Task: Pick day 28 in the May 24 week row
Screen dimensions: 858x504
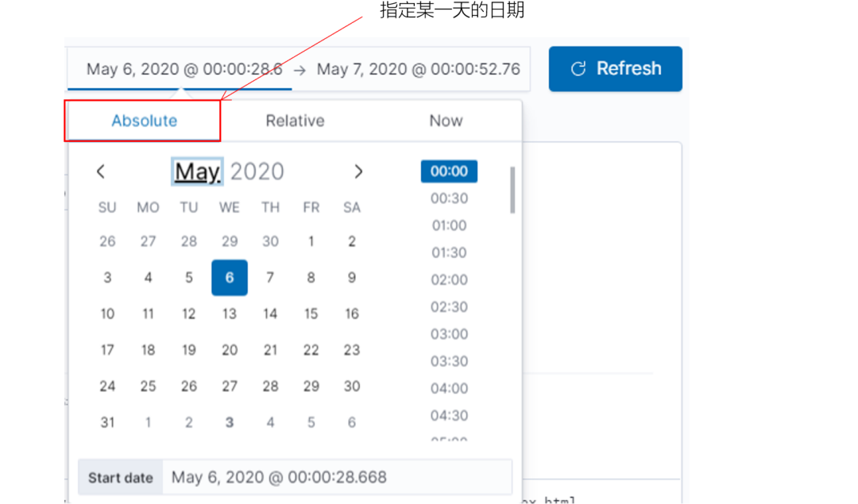Action: click(x=270, y=387)
